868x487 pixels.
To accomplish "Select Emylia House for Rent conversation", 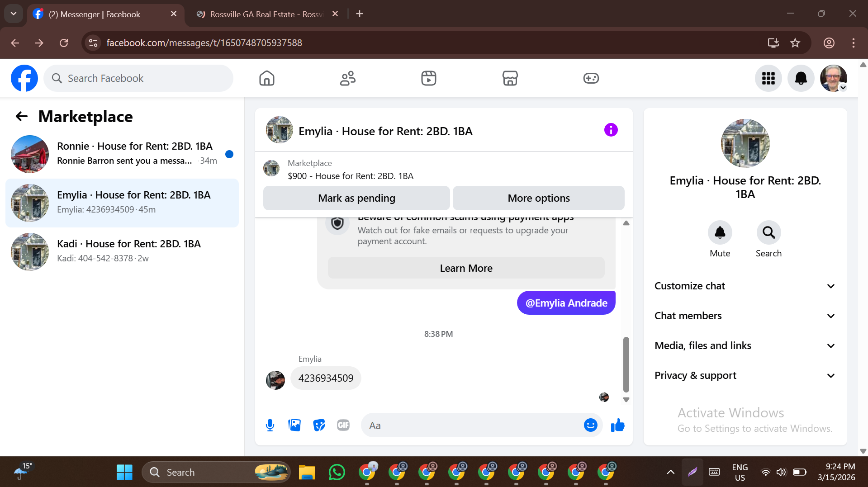I will (122, 203).
